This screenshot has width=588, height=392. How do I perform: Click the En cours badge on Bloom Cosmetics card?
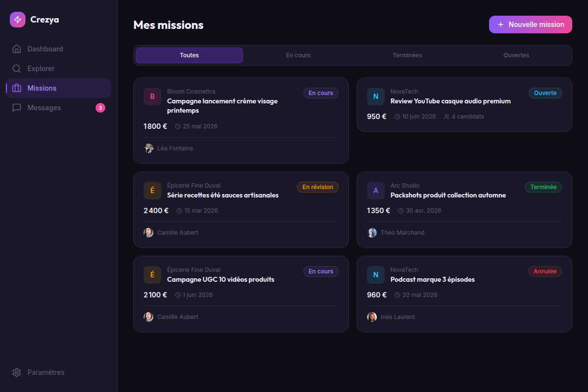pos(321,93)
